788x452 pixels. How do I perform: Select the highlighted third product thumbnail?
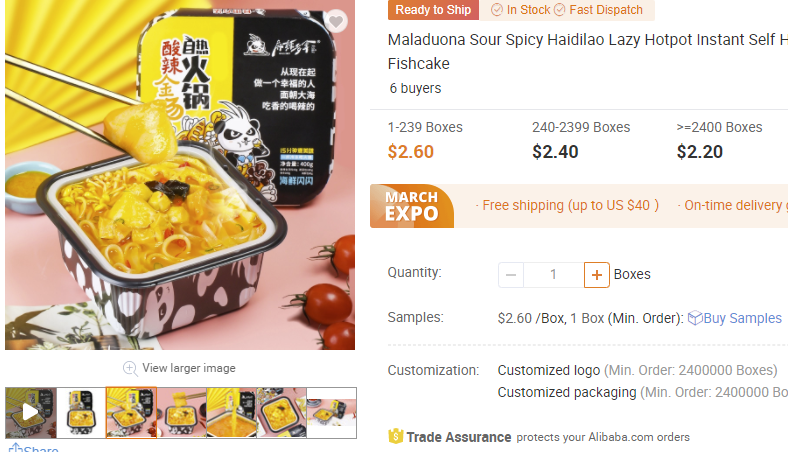pyautogui.click(x=131, y=412)
